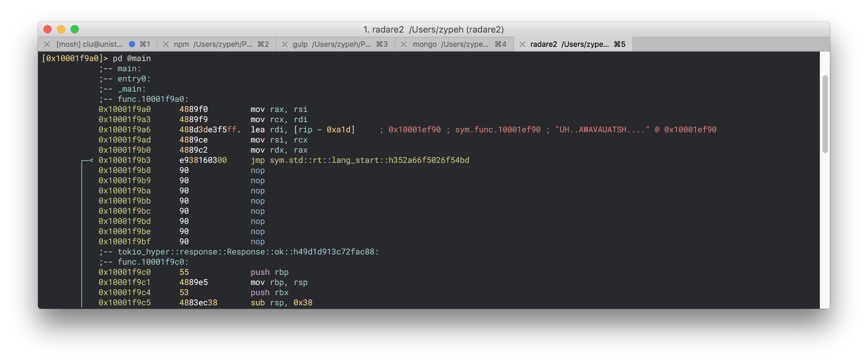868x363 pixels.
Task: Close the mongo tab with X icon
Action: point(403,44)
